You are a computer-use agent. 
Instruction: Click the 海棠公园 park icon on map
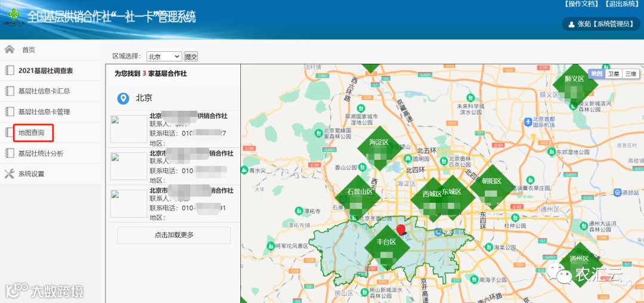coord(488,247)
